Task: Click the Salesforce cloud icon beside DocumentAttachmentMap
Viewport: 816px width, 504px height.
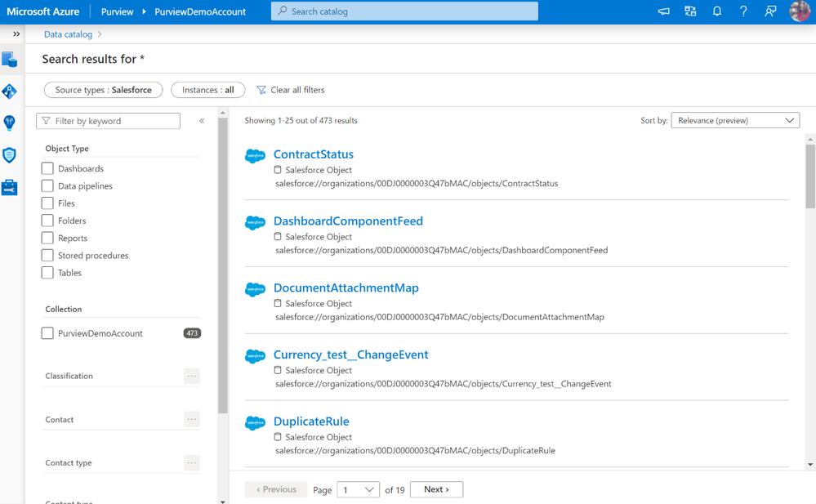Action: click(255, 289)
